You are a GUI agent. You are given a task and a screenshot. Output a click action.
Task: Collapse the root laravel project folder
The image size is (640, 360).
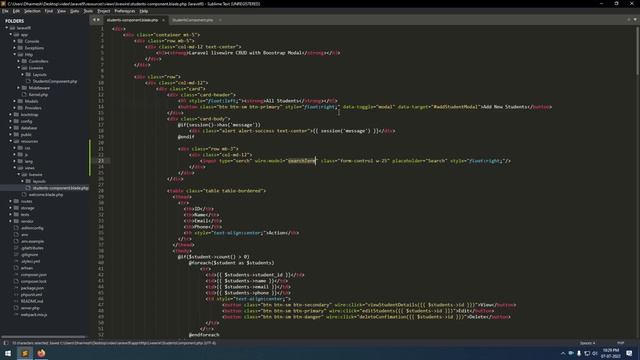click(7, 28)
